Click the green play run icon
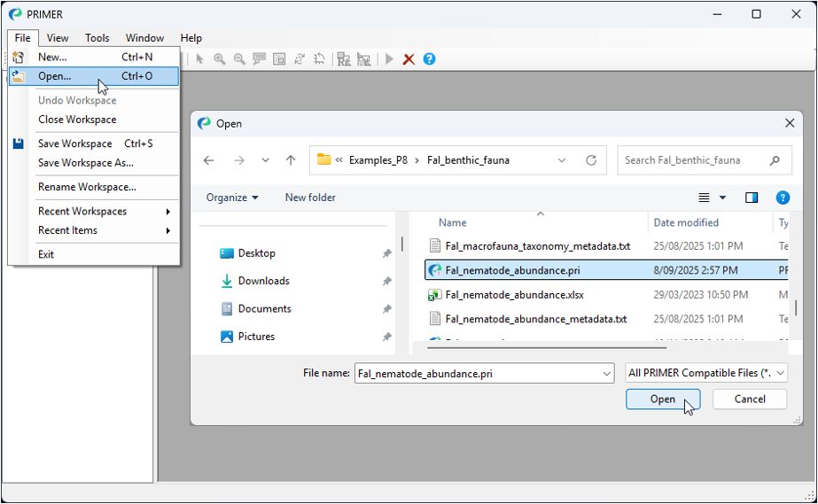Viewport: 818px width, 504px height. click(389, 59)
